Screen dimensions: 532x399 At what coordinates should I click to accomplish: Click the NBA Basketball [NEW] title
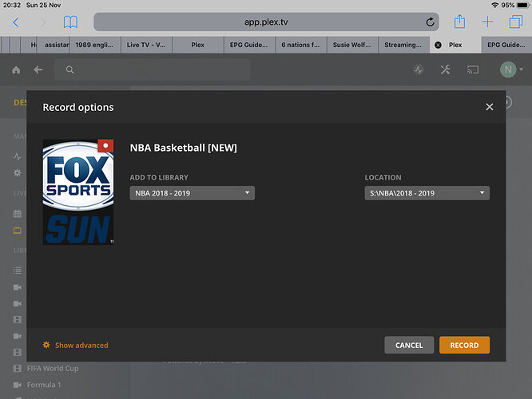[x=184, y=148]
